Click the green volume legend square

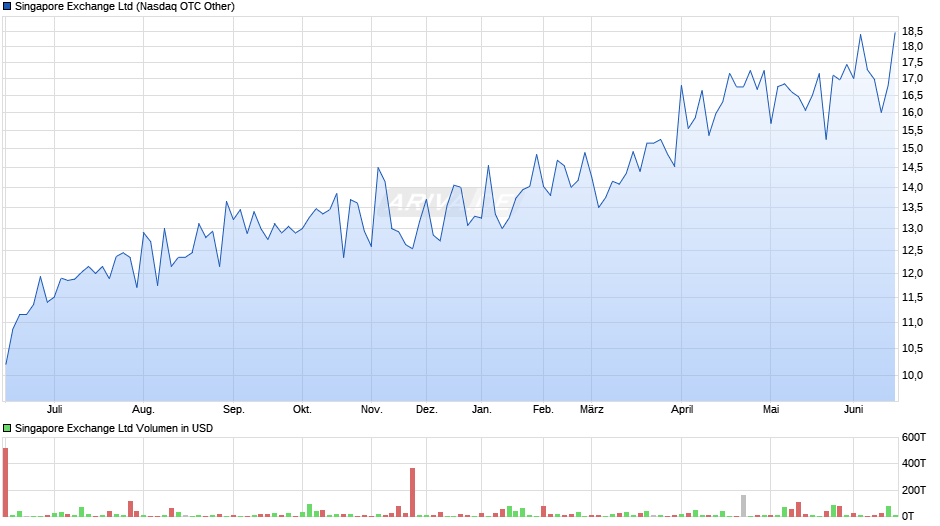tap(7, 428)
